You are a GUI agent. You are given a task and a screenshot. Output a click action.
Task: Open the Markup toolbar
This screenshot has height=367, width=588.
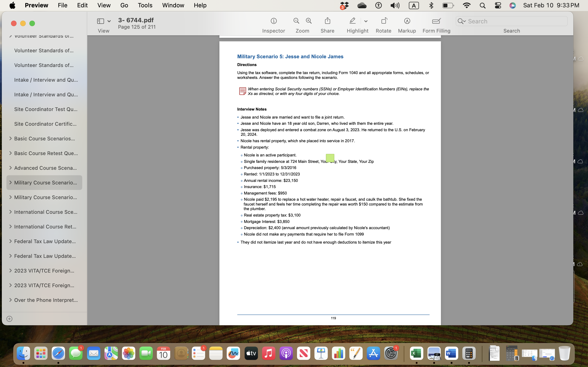point(407,21)
